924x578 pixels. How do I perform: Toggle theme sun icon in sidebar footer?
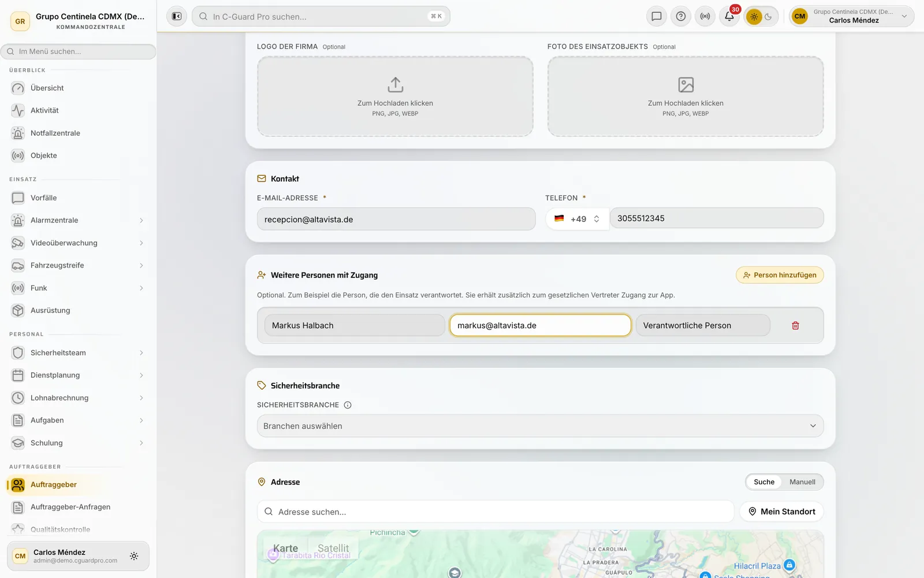click(x=134, y=556)
